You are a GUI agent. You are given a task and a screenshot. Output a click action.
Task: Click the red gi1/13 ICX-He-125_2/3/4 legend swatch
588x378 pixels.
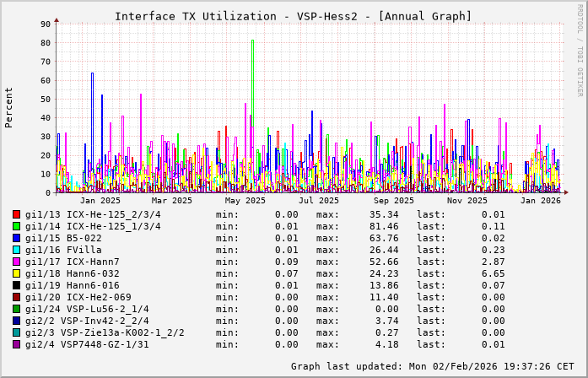coord(17,214)
